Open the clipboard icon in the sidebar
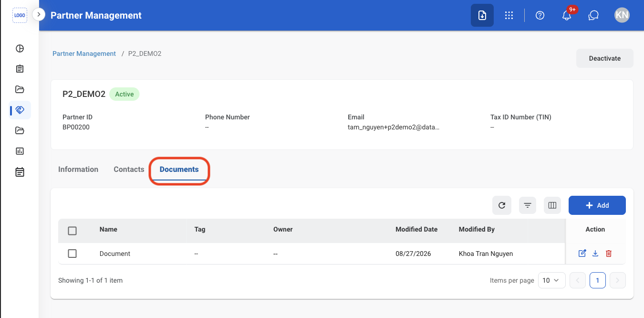Screen dimensions: 644x318 [x=20, y=69]
